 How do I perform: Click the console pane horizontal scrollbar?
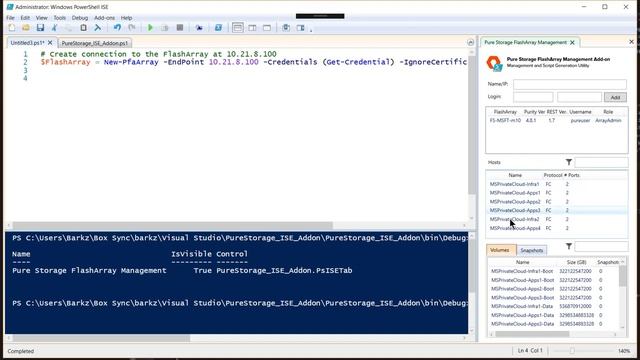pyautogui.click(x=101, y=338)
